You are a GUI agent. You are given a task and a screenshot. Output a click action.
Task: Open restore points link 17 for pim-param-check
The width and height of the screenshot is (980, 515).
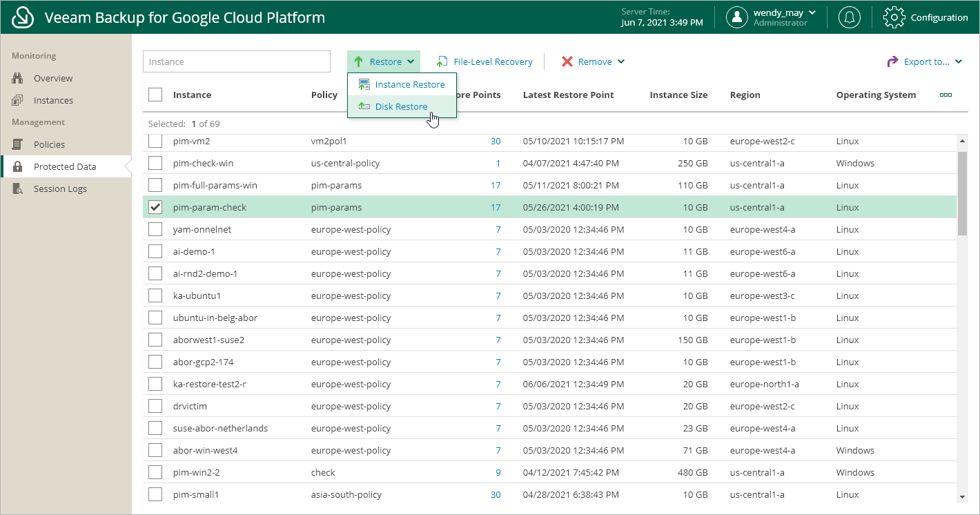496,207
